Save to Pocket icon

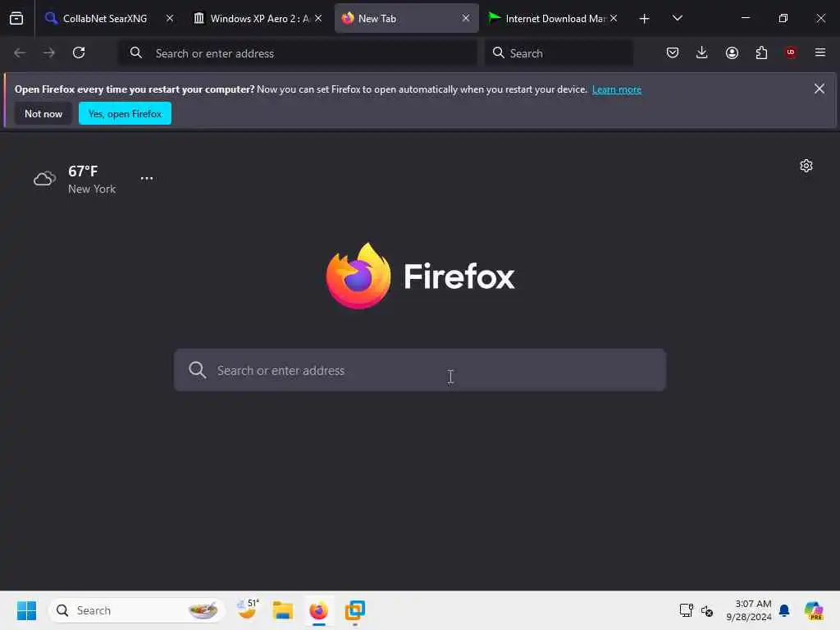click(x=673, y=52)
